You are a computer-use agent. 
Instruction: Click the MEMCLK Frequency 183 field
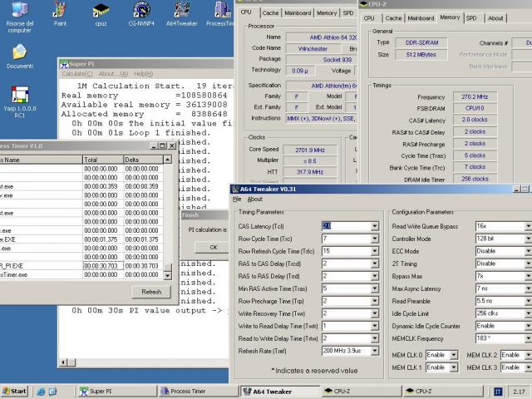[504, 338]
